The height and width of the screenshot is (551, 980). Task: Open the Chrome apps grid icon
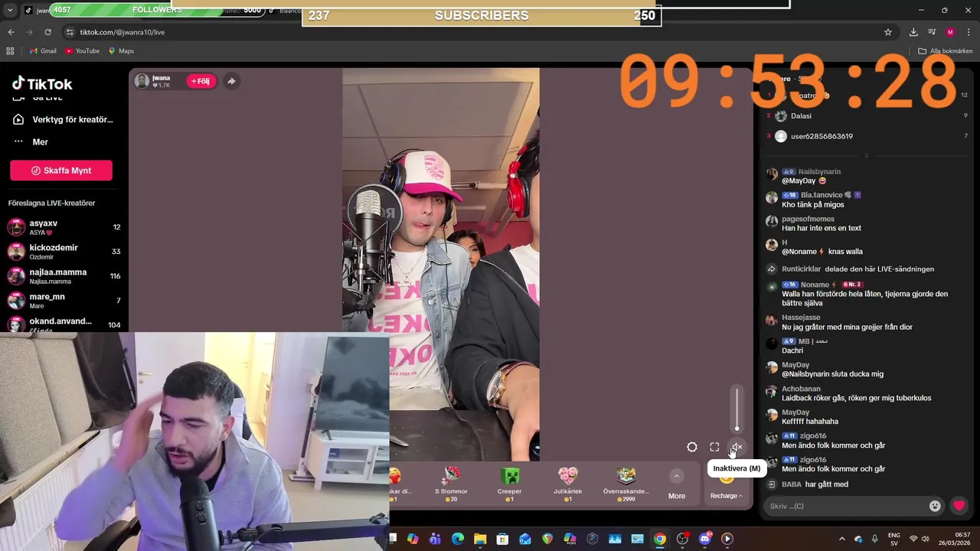coord(10,51)
